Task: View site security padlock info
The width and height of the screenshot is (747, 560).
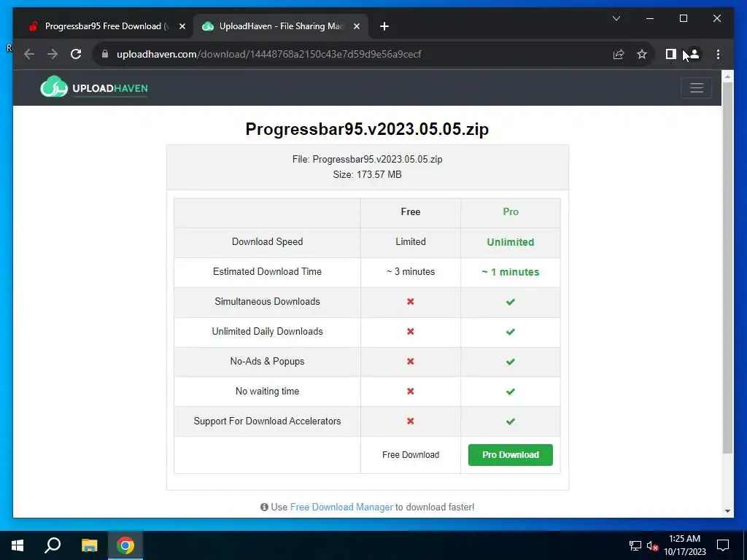Action: (105, 54)
